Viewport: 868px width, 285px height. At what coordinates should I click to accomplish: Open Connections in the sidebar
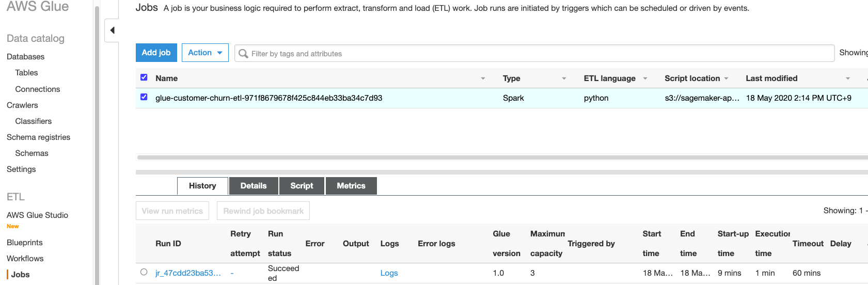coord(38,89)
